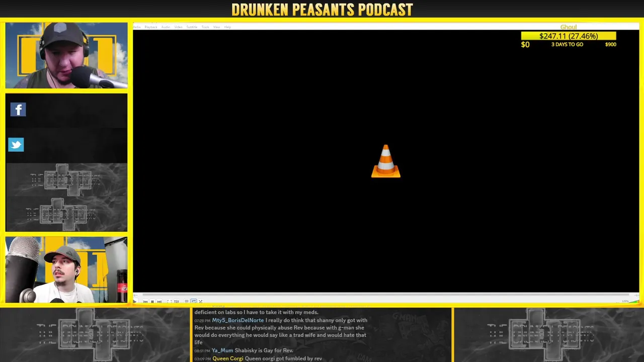Click the top webcam feed thumbnail
The image size is (644, 362).
coord(66,55)
